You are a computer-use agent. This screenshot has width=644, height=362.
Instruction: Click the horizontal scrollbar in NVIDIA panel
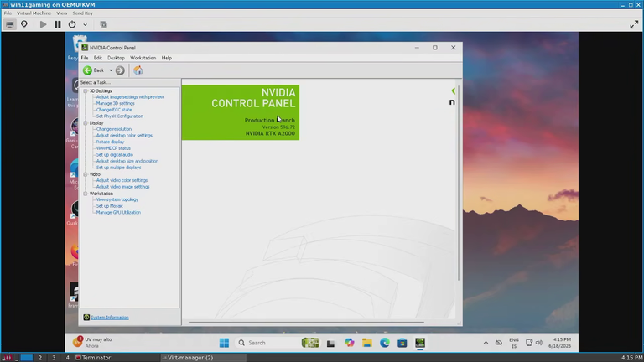coord(306,322)
